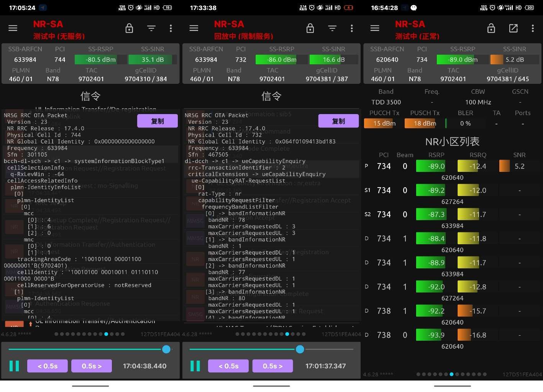Tap TAC value 9702401 in right screen
The height and width of the screenshot is (392, 543).
click(453, 79)
